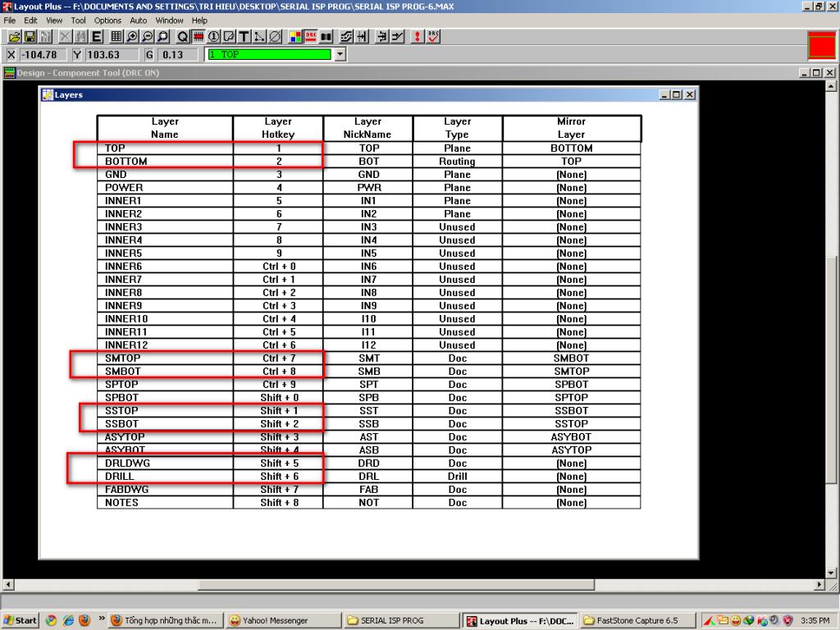Open the File menu
This screenshot has width=840, height=630.
click(x=10, y=21)
